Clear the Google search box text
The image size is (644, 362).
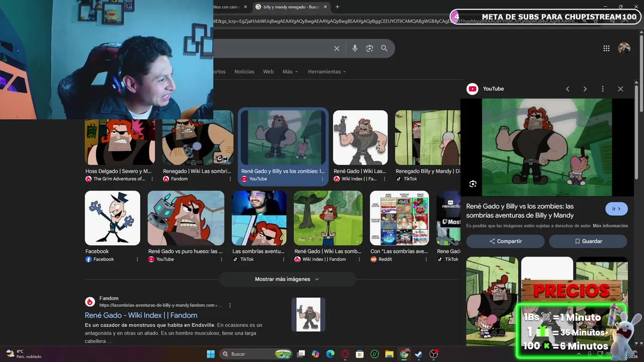[337, 48]
